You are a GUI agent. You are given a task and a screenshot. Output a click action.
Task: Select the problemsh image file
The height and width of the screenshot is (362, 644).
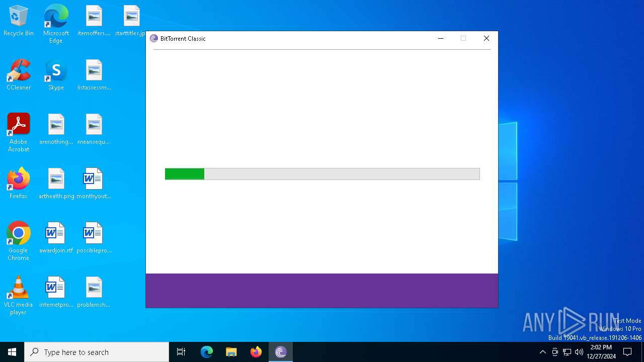94,292
